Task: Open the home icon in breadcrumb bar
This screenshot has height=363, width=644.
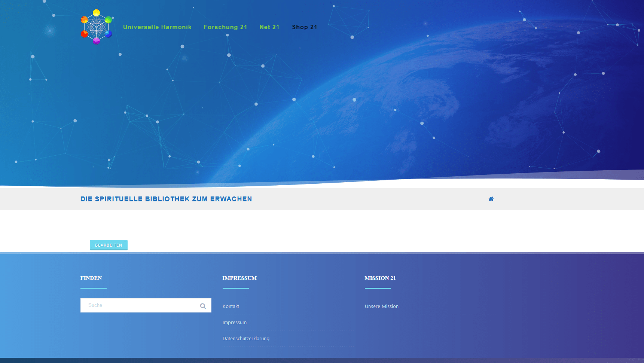Action: pos(491,199)
